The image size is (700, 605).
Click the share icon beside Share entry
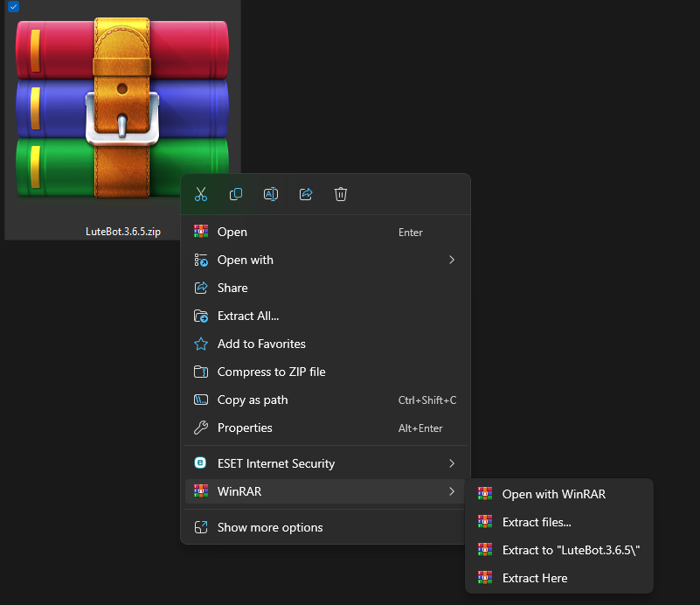(x=201, y=288)
